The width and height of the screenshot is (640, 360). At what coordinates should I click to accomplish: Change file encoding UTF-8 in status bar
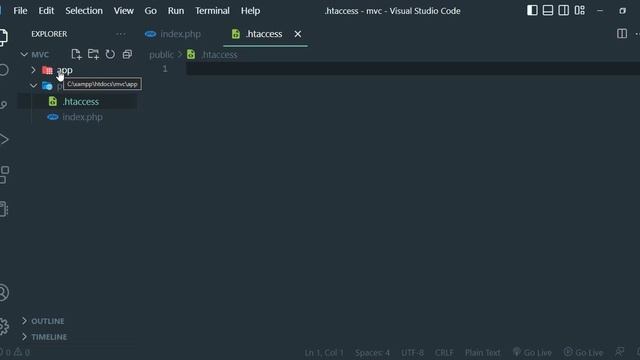(x=412, y=353)
